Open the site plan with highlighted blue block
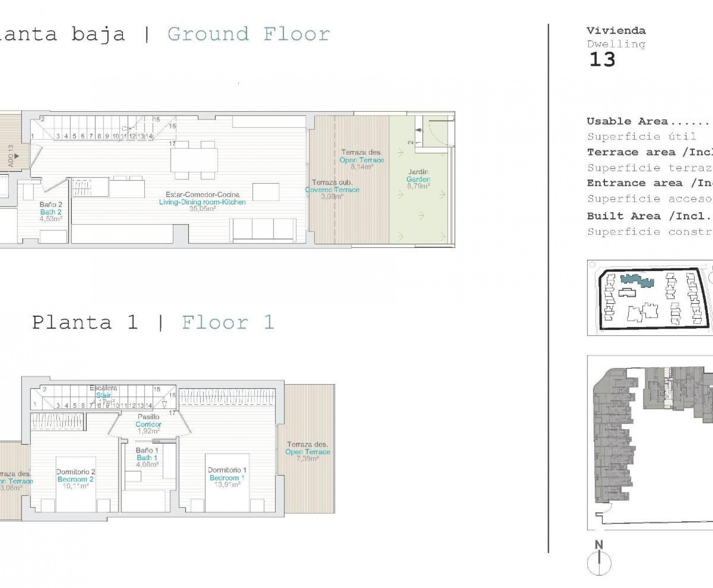The image size is (713, 588). coord(650,298)
